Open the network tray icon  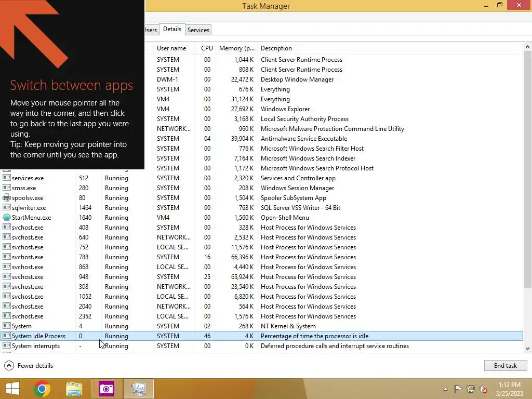(x=470, y=389)
